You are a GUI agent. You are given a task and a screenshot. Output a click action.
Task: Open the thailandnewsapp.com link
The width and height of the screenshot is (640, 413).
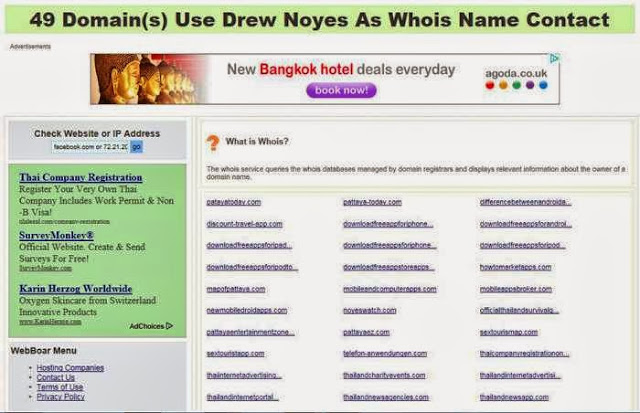click(514, 397)
